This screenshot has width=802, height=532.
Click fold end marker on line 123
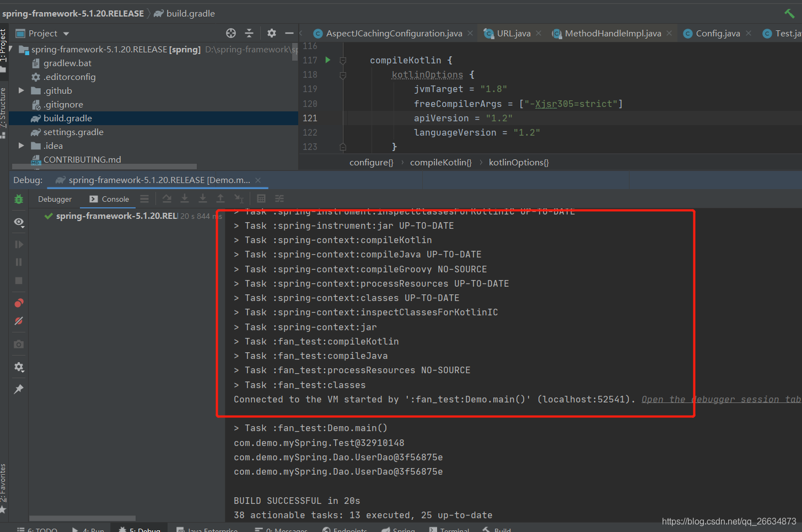pyautogui.click(x=343, y=147)
